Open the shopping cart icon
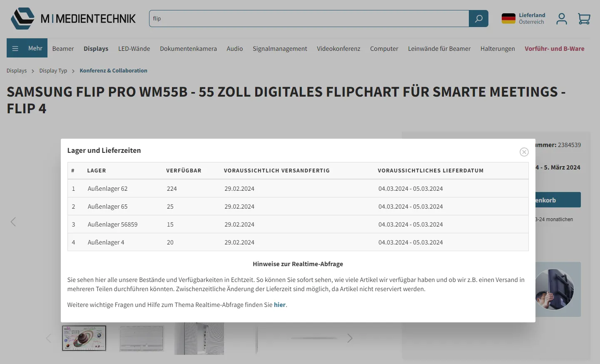This screenshot has height=364, width=600. (x=584, y=19)
